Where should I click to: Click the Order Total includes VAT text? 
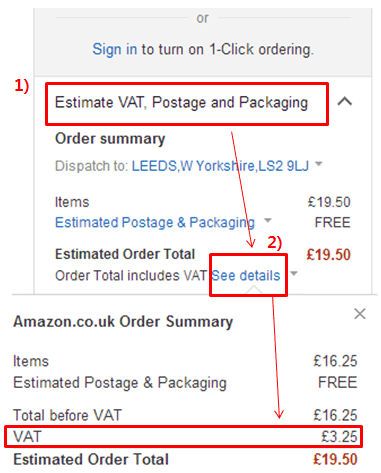tap(131, 276)
